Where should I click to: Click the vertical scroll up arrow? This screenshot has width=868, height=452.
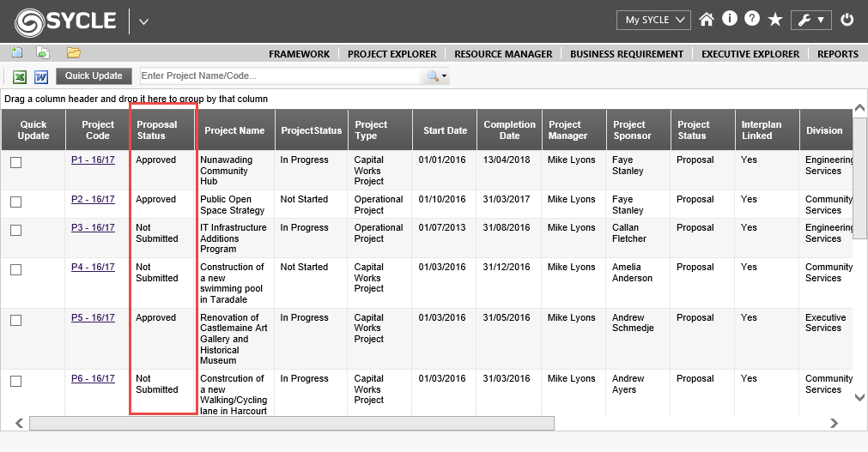point(859,108)
